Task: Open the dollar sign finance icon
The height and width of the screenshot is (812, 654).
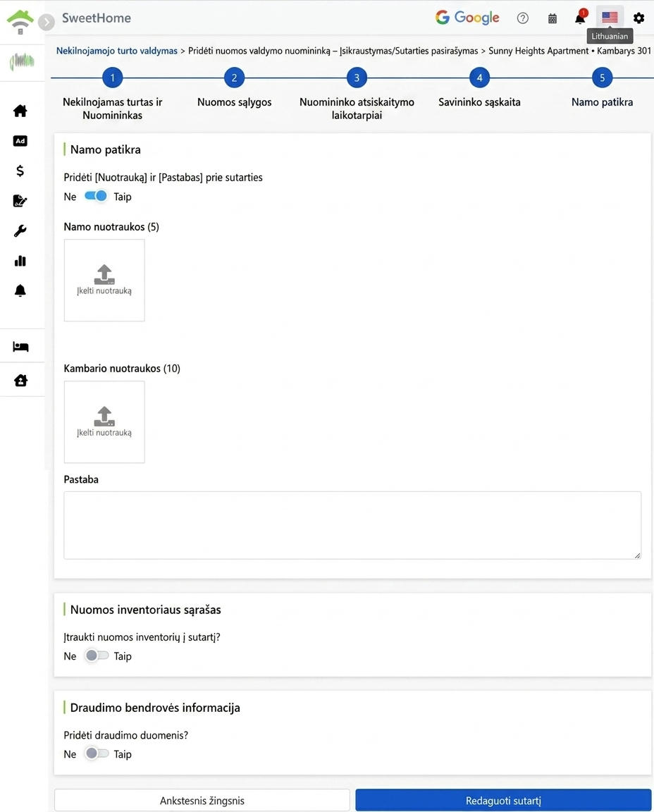Action: (20, 171)
